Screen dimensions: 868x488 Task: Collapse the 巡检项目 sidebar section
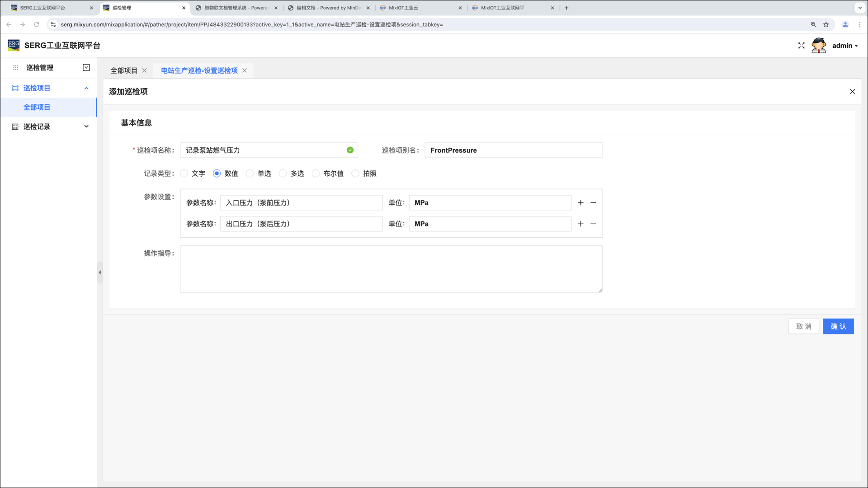86,88
